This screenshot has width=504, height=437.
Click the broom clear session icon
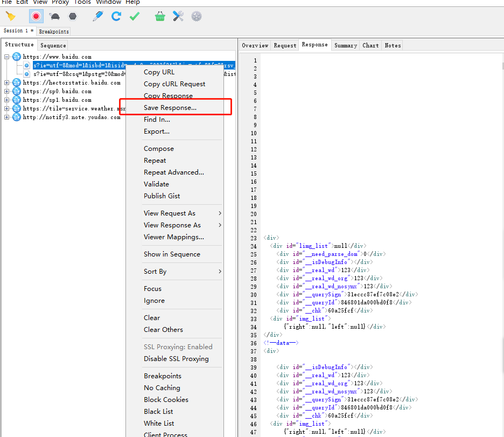pyautogui.click(x=11, y=16)
